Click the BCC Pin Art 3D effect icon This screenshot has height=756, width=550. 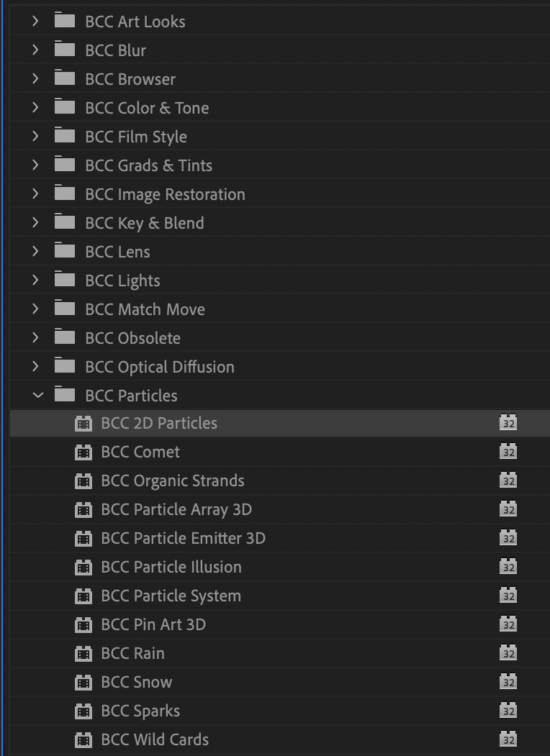point(84,625)
